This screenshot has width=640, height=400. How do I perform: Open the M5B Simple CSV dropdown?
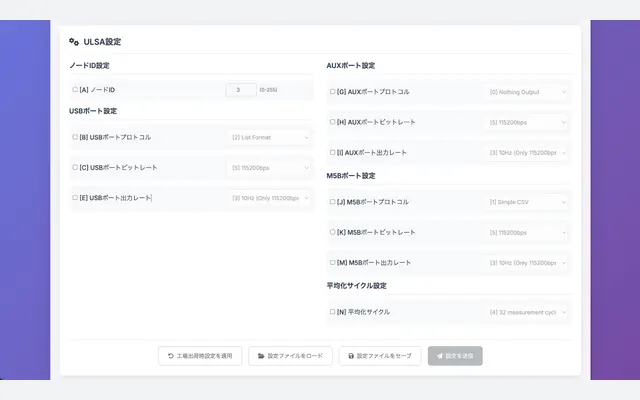(x=527, y=202)
